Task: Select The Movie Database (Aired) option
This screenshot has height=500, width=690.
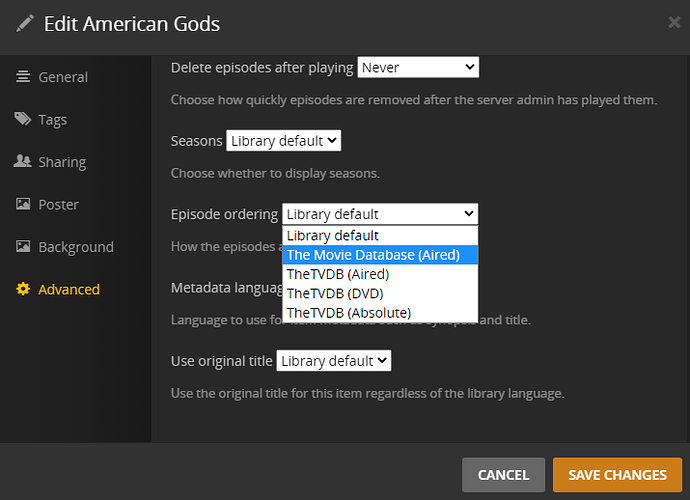Action: (373, 255)
